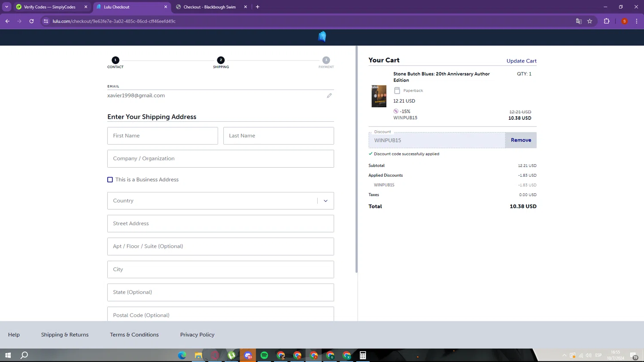
Task: Open Windows taskbar search
Action: pos(24,355)
